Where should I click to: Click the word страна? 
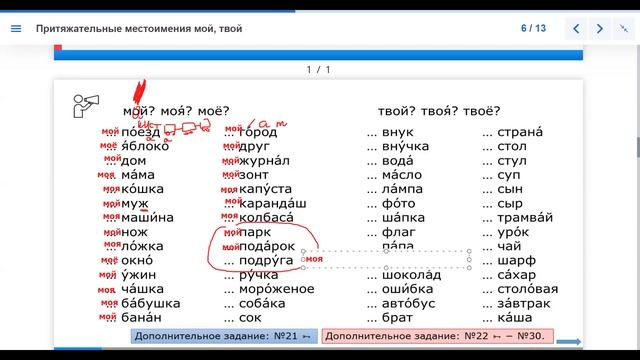tap(520, 132)
